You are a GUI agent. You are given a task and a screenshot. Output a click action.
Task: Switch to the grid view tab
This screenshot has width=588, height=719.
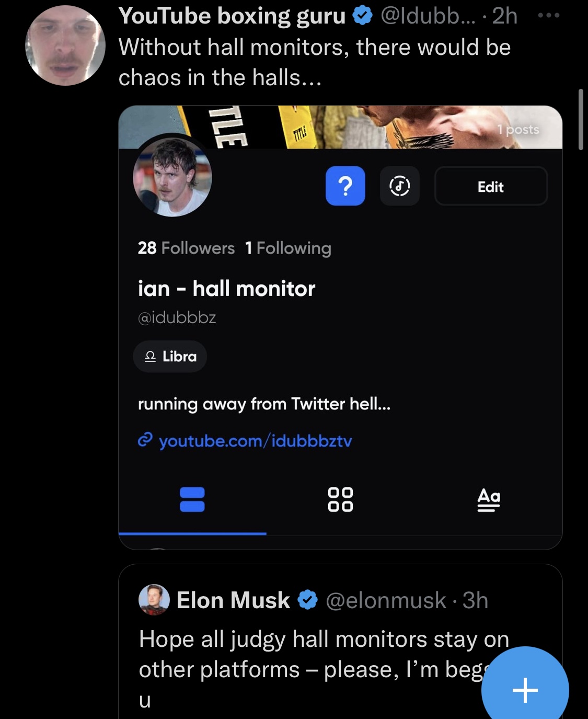(x=340, y=499)
